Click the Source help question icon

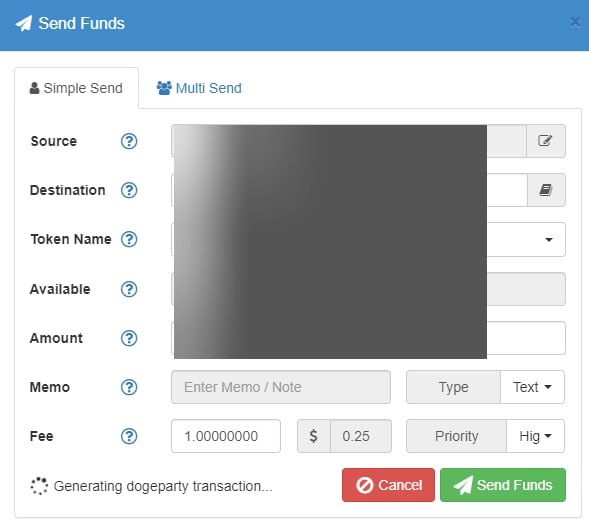(129, 141)
